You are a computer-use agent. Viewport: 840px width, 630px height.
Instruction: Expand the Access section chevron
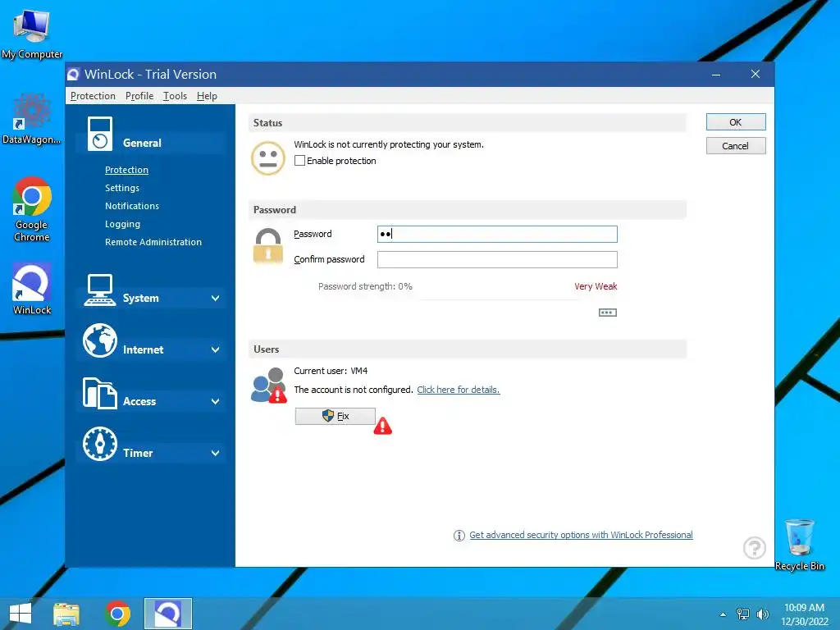[216, 401]
